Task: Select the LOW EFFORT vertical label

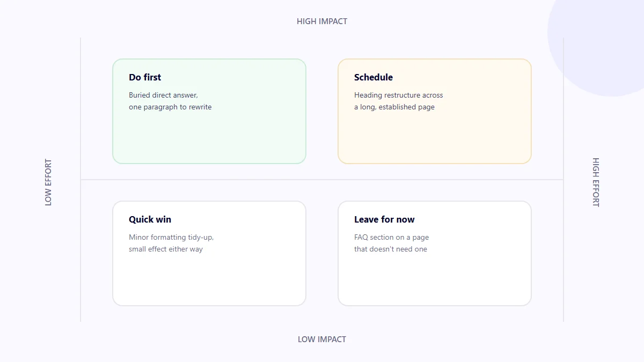Action: click(x=48, y=182)
